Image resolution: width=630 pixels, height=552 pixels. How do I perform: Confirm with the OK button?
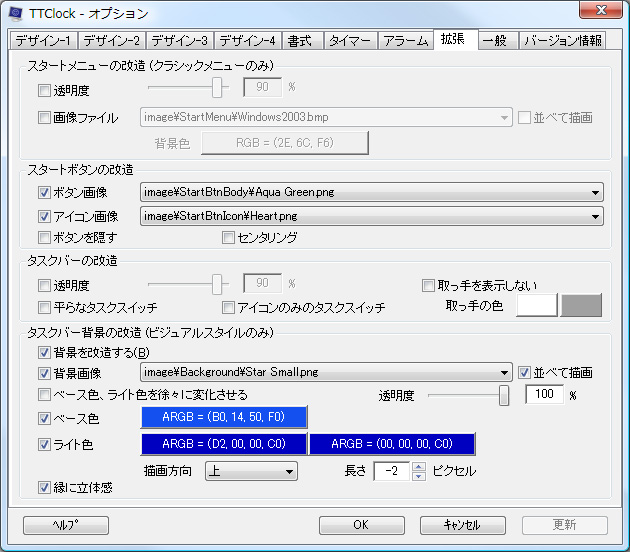pyautogui.click(x=362, y=525)
